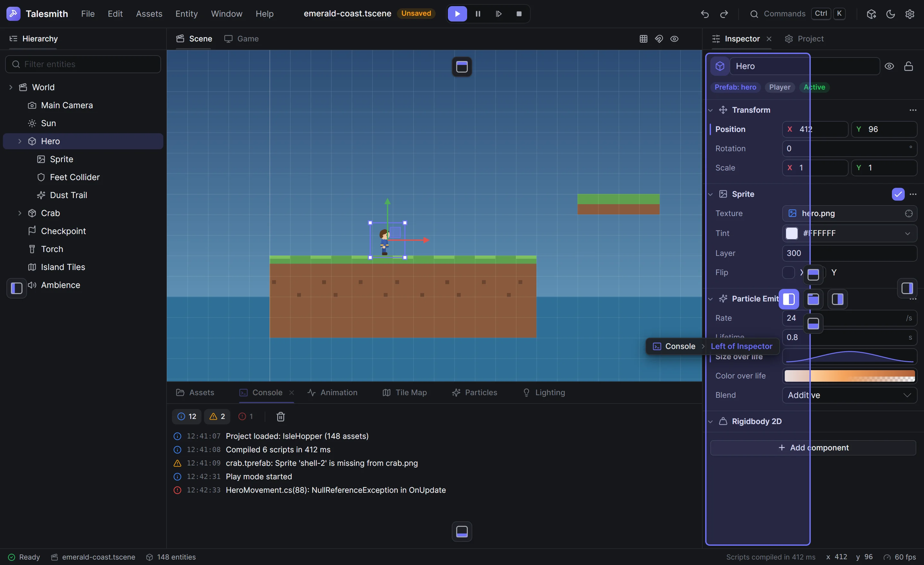Viewport: 924px width, 565px height.
Task: Start play mode with the Play button
Action: (457, 14)
